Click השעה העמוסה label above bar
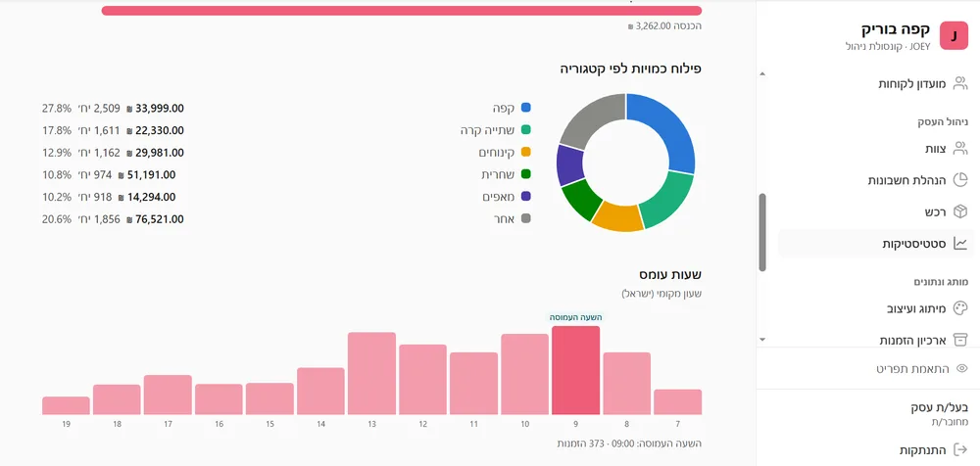The width and height of the screenshot is (980, 466). (x=575, y=317)
